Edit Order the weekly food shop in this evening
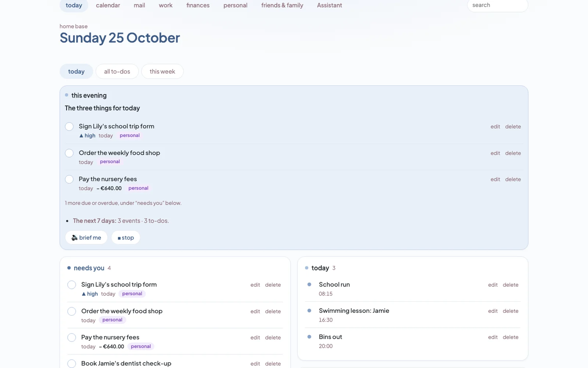The width and height of the screenshot is (588, 368). point(495,153)
